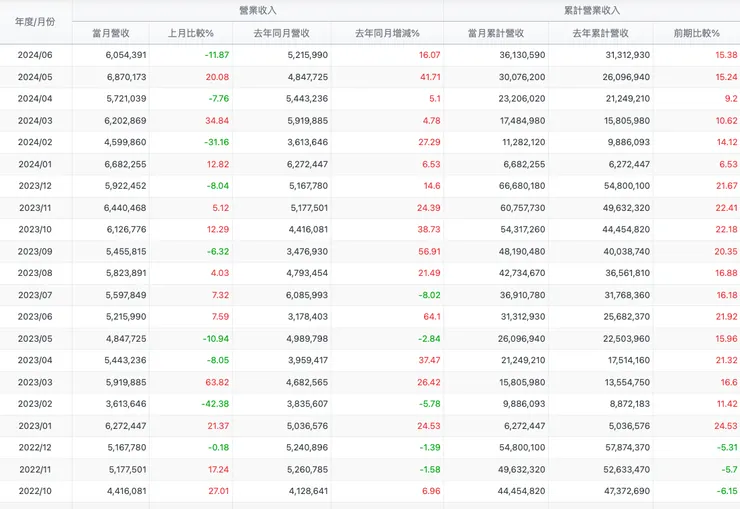Select the 2023/11 row date cell
Screen dimensions: 740x509
point(35,208)
